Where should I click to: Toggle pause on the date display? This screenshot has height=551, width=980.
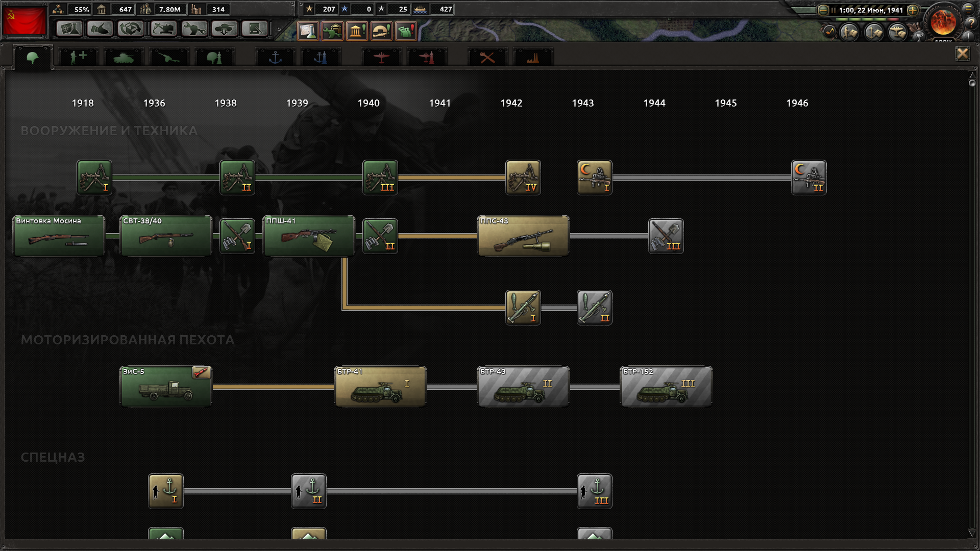click(x=868, y=10)
